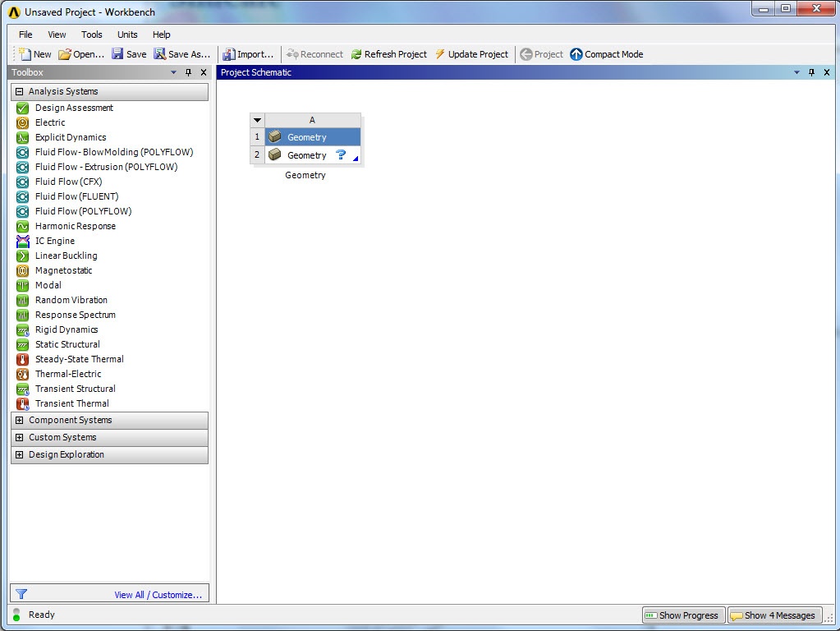
Task: Minimize the Workbench window
Action: point(764,9)
